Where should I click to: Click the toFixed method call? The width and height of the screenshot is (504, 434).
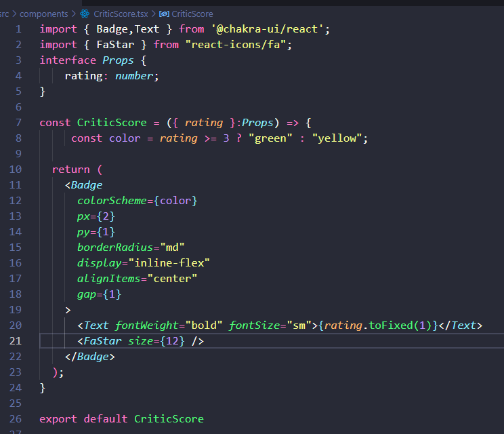(x=391, y=325)
